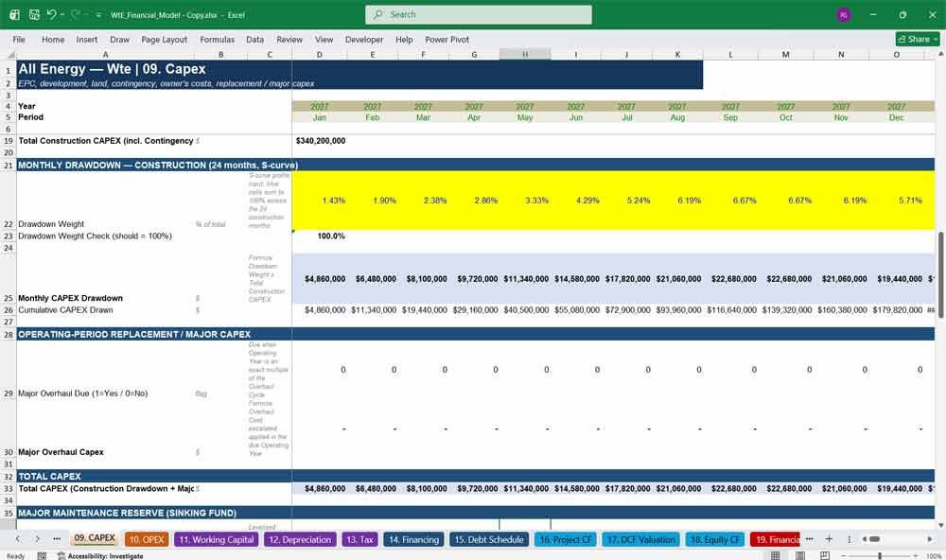Open the Data ribbon tab

(254, 39)
